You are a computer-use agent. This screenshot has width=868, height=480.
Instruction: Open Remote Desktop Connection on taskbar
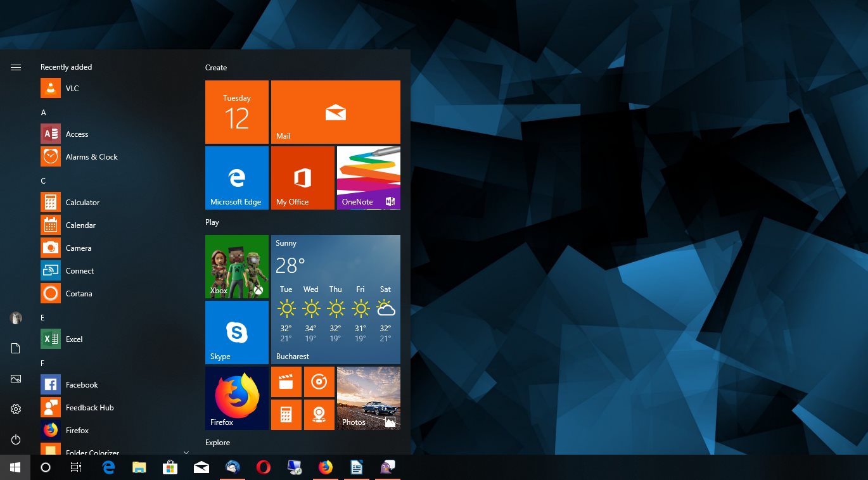[294, 467]
